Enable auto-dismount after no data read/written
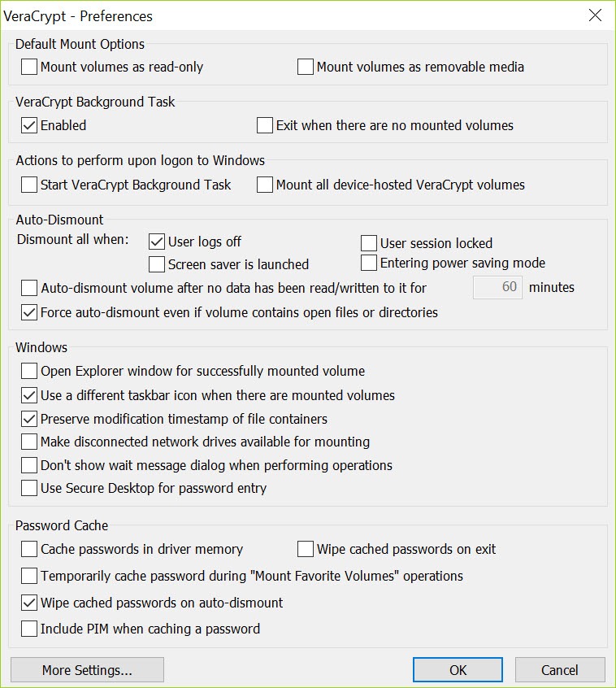The image size is (616, 688). point(29,288)
